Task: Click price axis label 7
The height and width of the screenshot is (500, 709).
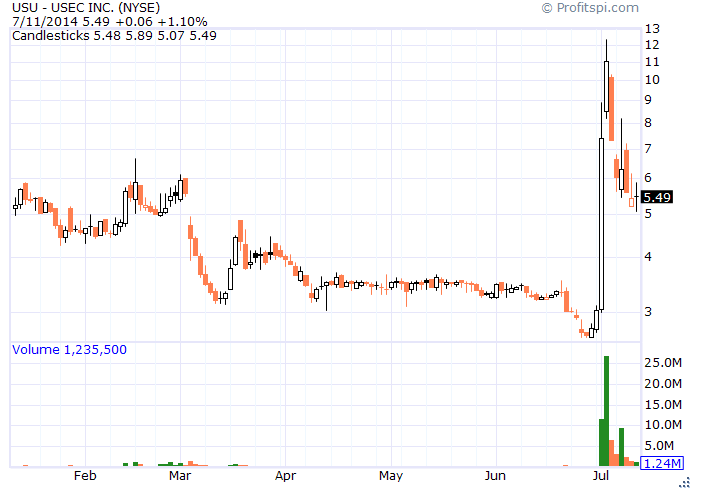Action: click(648, 149)
